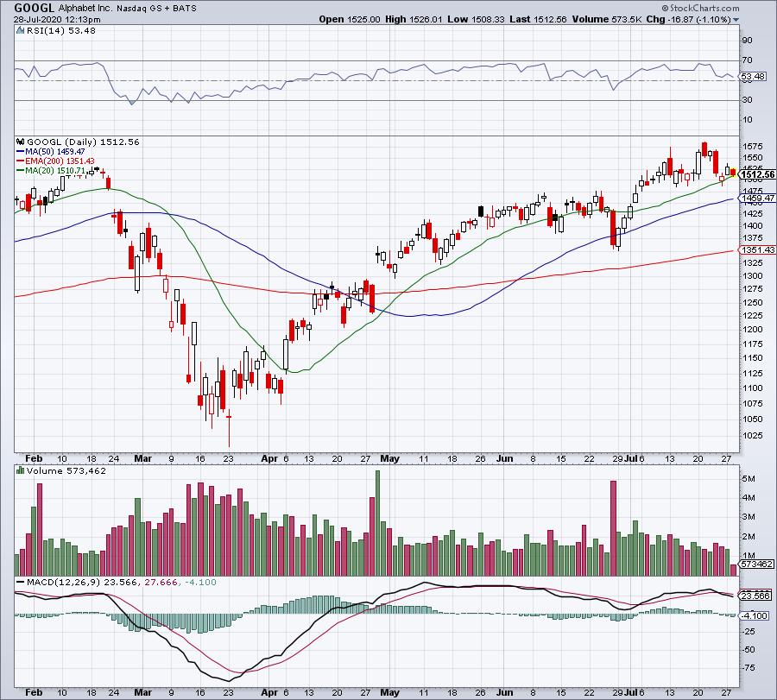Click the 'Alphabet Inc.' company name
Image resolution: width=777 pixels, height=700 pixels.
pyautogui.click(x=86, y=9)
